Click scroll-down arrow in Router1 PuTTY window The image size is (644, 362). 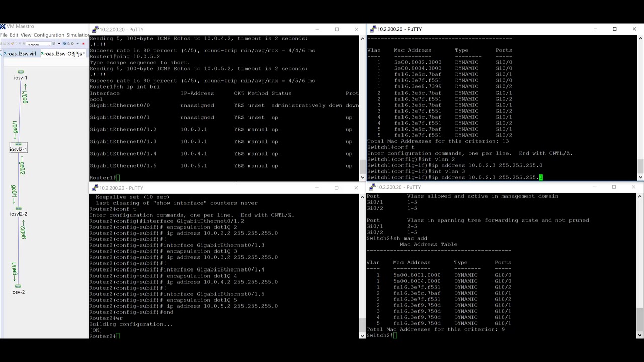363,177
